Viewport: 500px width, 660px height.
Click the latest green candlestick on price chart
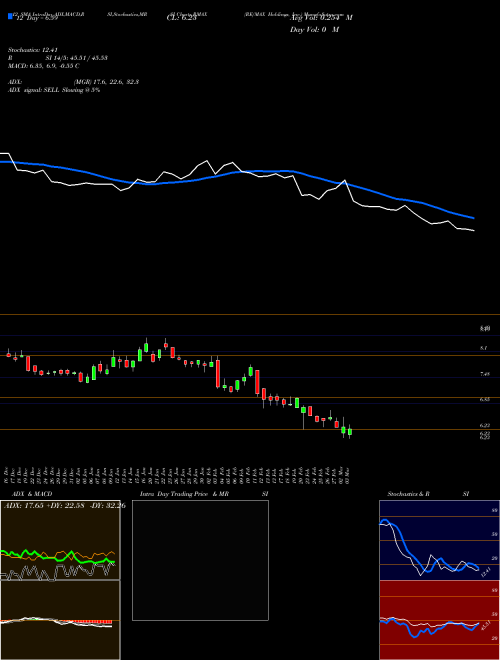[x=350, y=432]
